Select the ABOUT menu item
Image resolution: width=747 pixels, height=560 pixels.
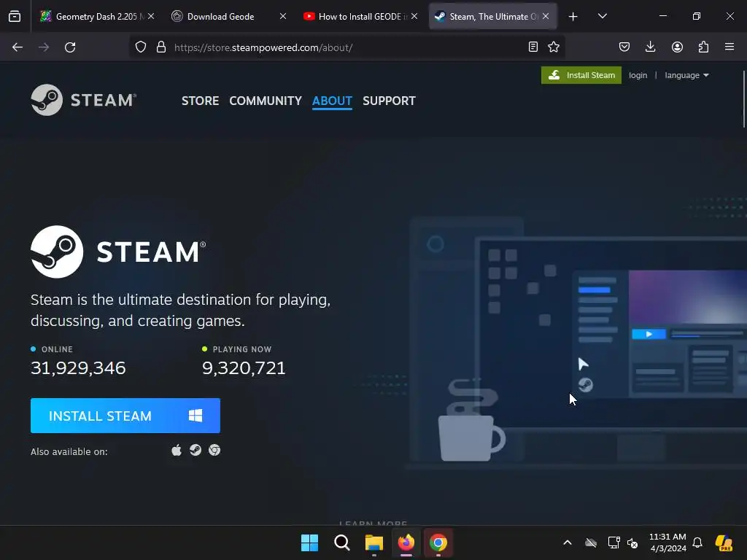point(332,101)
